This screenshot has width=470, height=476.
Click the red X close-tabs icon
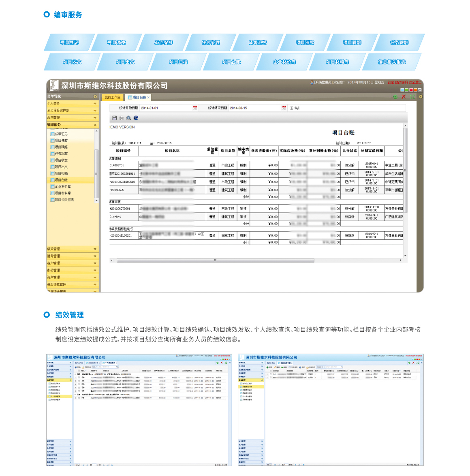tap(404, 97)
